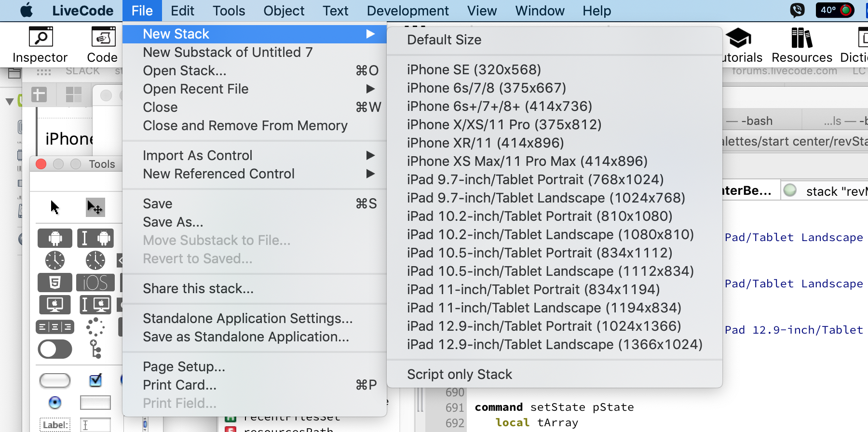Select Default Size stack option
Image resolution: width=868 pixels, height=432 pixels.
point(555,40)
